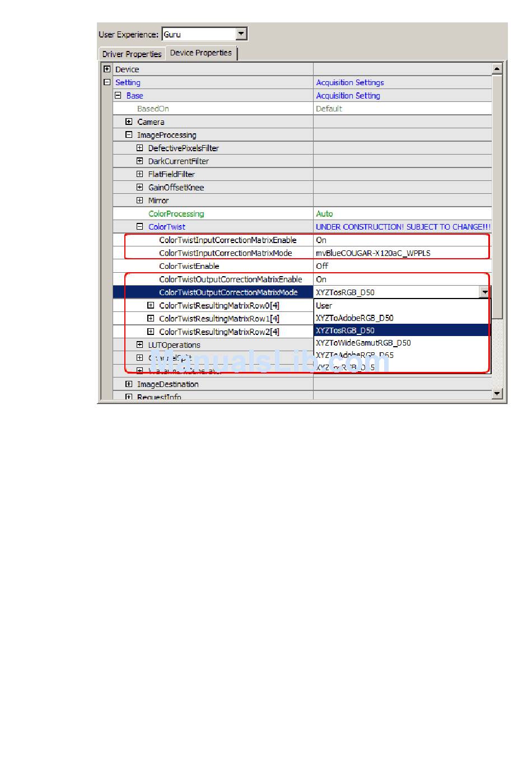
Task: Collapse the Base node
Action: point(118,95)
